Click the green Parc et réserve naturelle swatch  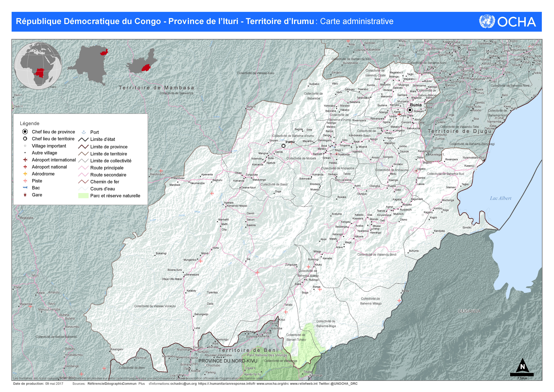pos(84,196)
